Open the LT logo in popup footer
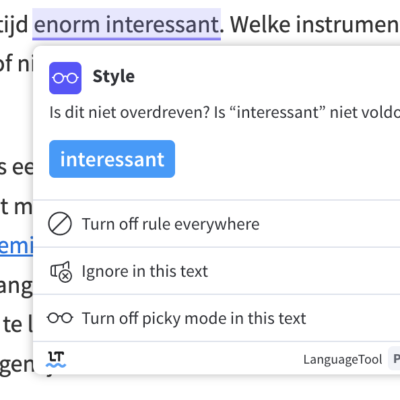This screenshot has width=400, height=400. pyautogui.click(x=56, y=359)
